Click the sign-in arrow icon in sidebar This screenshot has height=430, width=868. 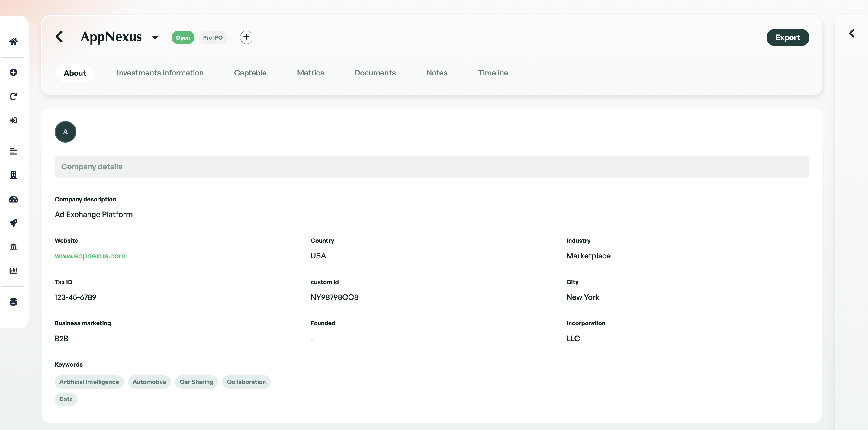[x=14, y=120]
